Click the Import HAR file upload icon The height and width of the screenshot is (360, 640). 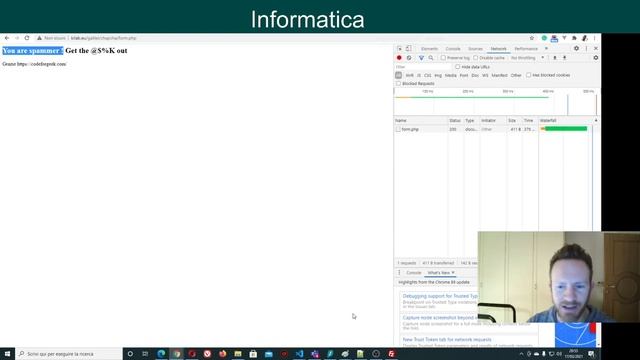click(x=555, y=58)
